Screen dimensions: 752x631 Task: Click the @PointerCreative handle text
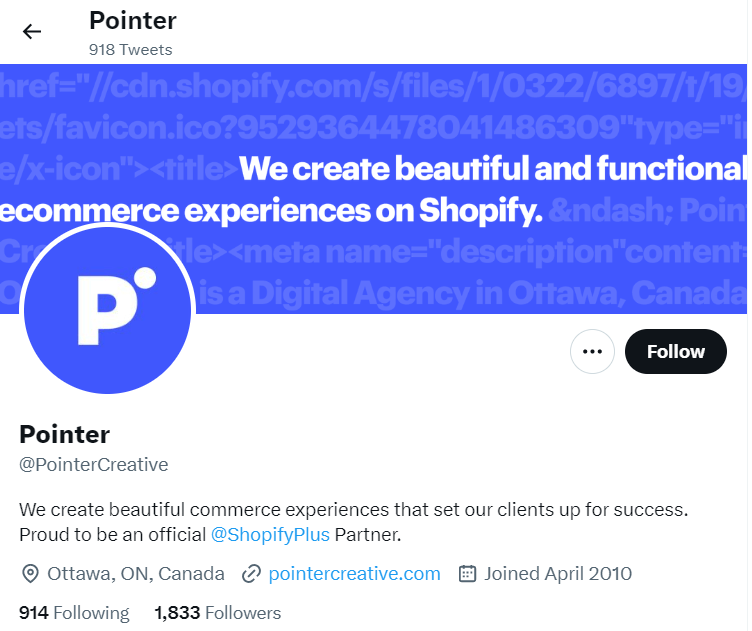pos(94,465)
